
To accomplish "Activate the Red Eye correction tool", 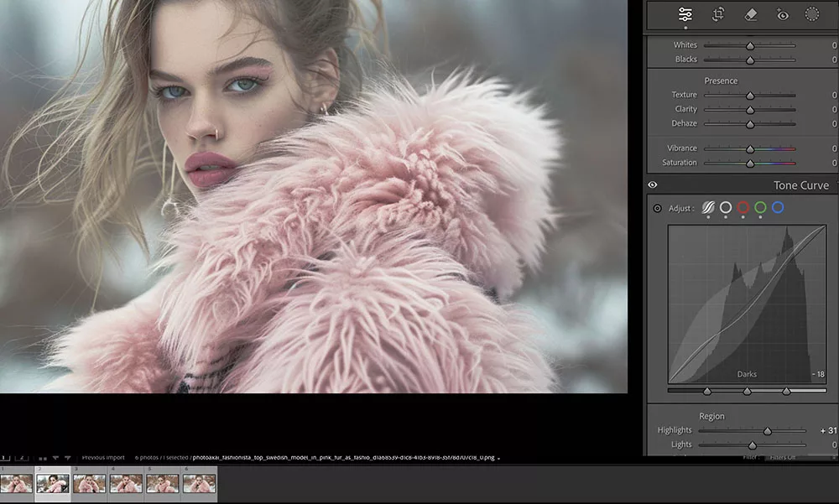I will [782, 14].
